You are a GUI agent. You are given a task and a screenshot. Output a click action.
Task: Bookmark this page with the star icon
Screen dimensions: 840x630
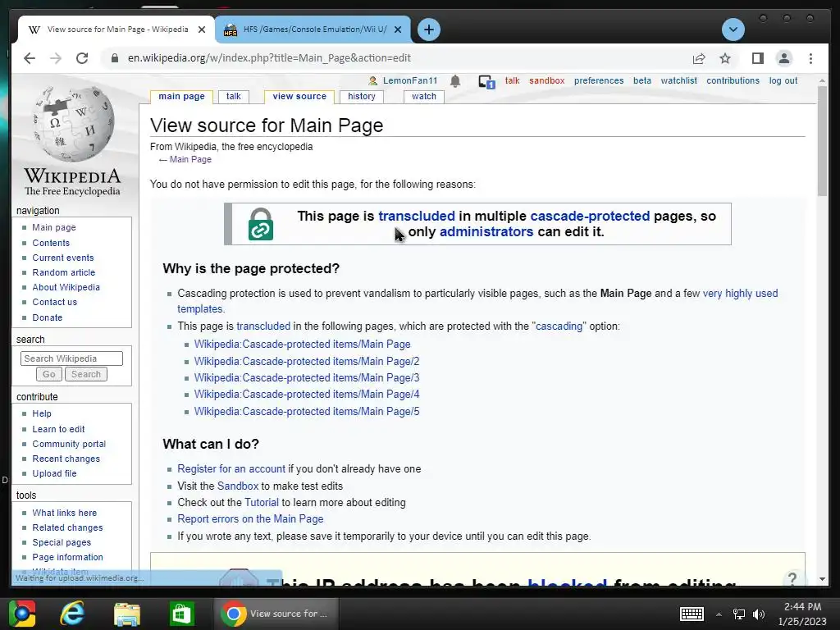[x=725, y=58]
